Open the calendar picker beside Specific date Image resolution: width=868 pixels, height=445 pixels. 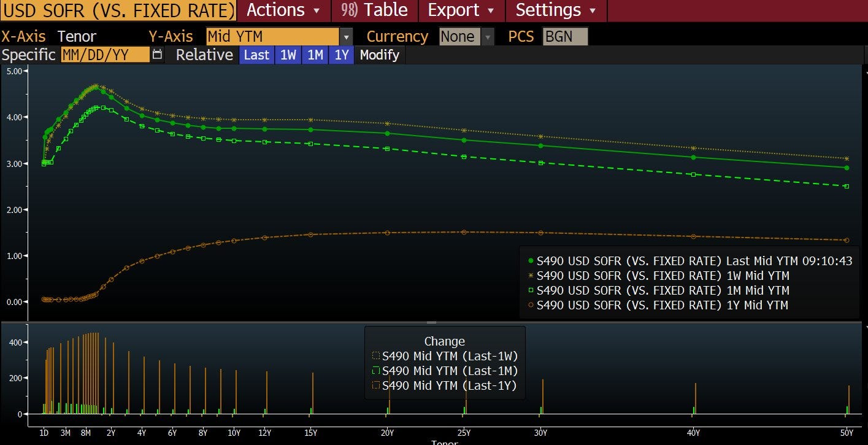(x=158, y=55)
